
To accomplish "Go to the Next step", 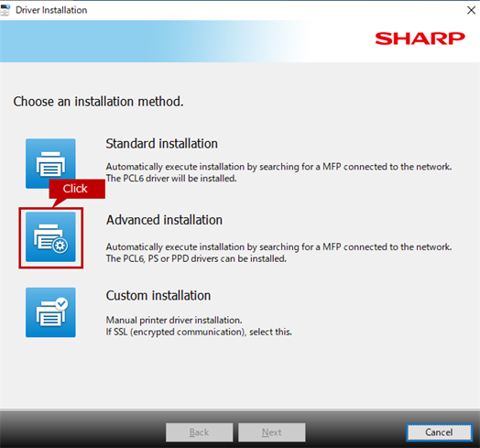I will (x=271, y=432).
